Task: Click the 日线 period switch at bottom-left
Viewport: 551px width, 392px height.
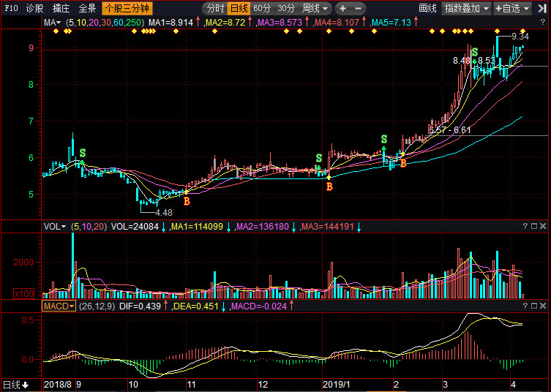Action: [16, 385]
